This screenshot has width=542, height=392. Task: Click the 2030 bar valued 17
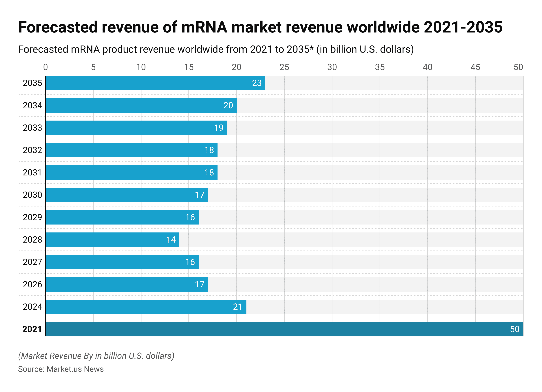pos(127,195)
